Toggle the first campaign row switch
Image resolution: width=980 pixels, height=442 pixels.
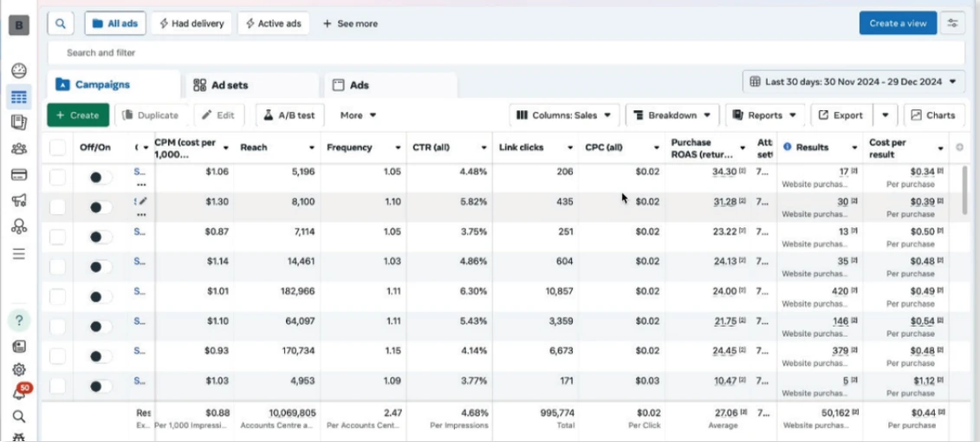(101, 178)
